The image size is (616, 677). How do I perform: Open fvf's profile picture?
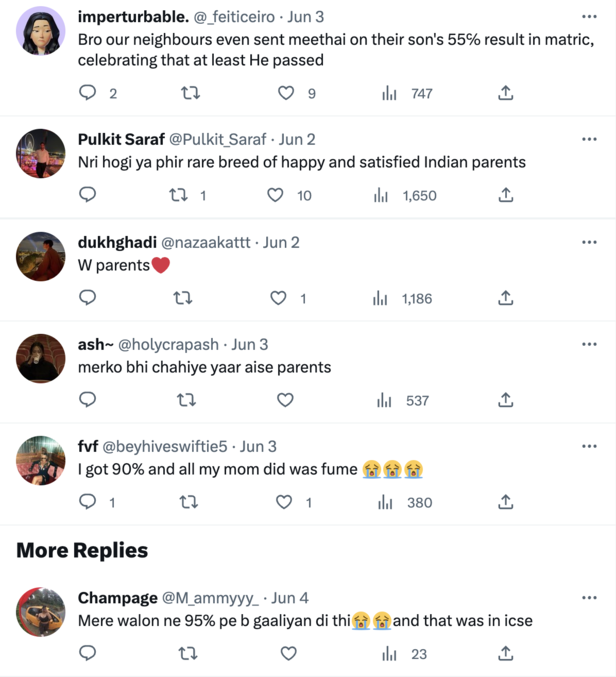click(x=41, y=460)
